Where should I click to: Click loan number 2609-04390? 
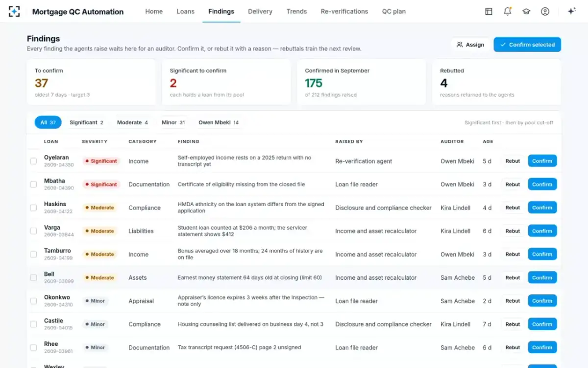tap(59, 188)
